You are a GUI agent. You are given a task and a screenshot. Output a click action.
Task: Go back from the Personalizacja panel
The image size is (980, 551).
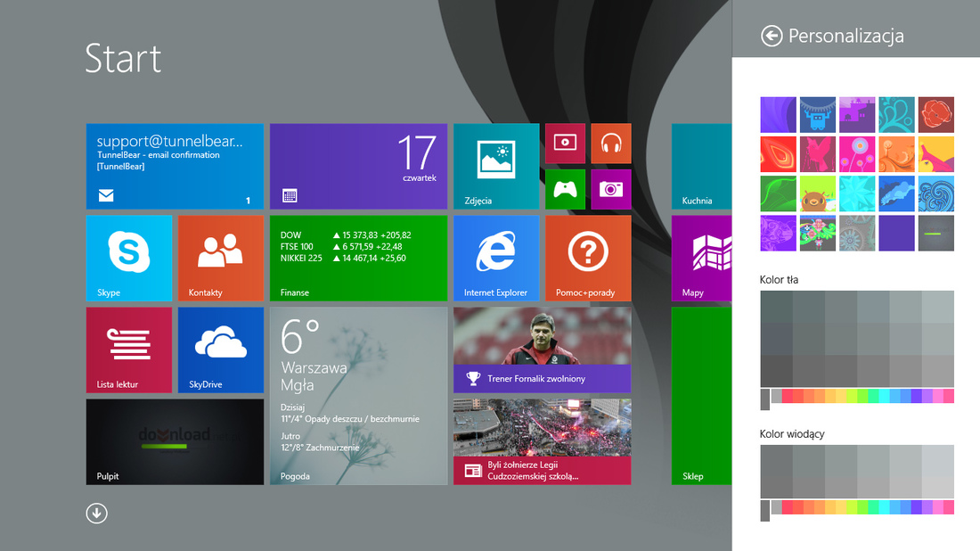pos(772,36)
